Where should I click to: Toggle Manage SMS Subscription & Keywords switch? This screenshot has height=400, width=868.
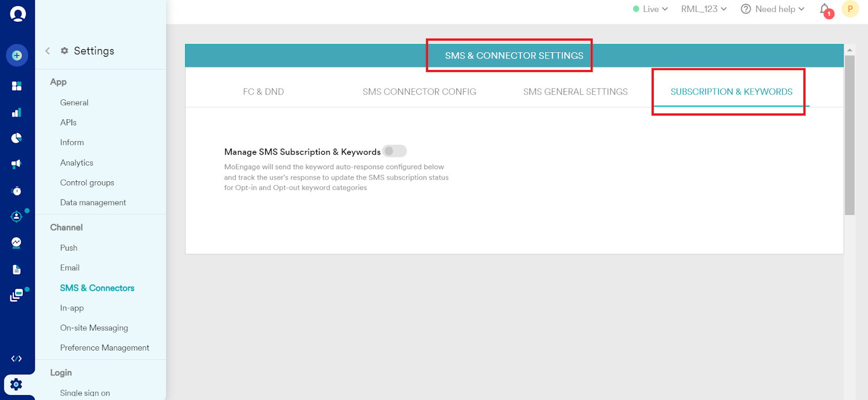click(394, 151)
